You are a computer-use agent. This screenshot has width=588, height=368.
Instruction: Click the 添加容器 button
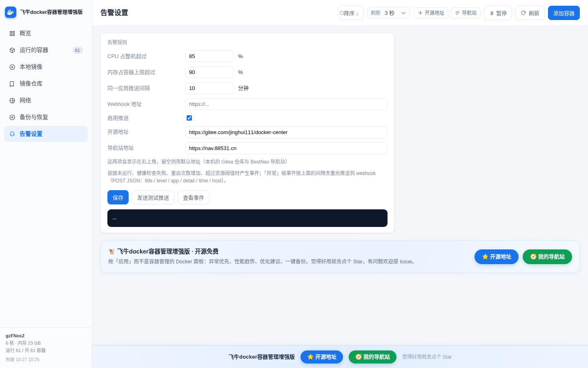pyautogui.click(x=564, y=13)
